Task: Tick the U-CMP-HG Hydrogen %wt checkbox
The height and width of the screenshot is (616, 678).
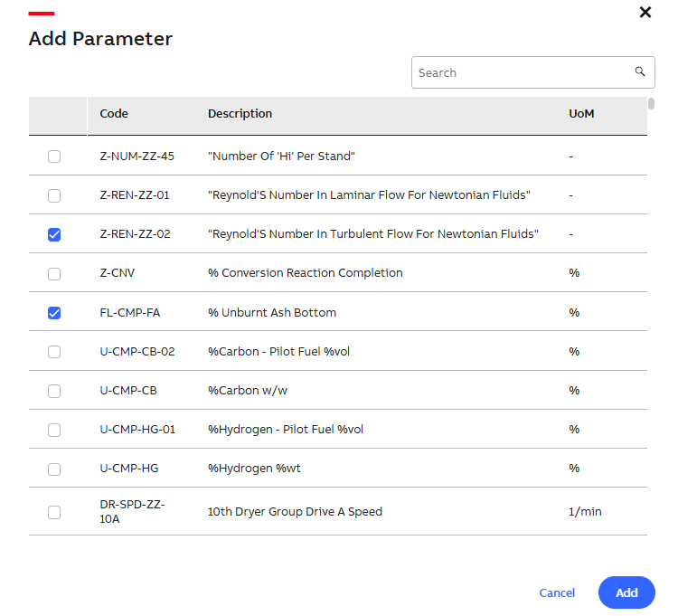Action: 54,469
